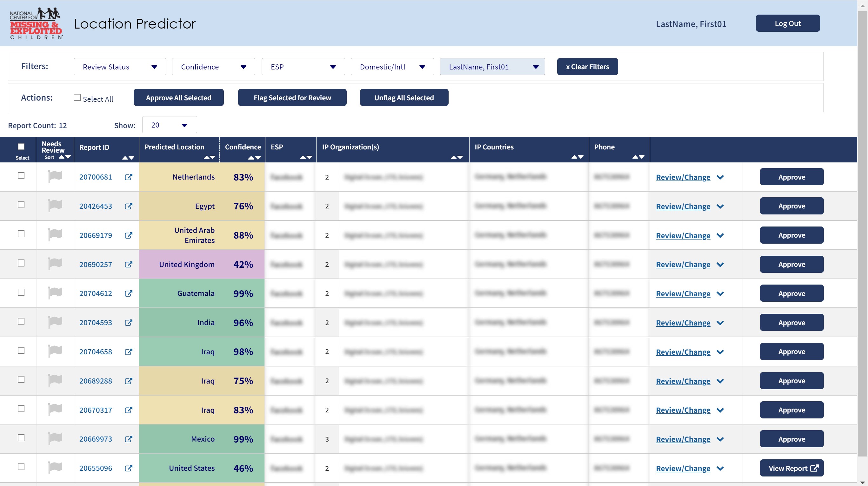Open the Show 20 rows dropdown

pyautogui.click(x=170, y=125)
